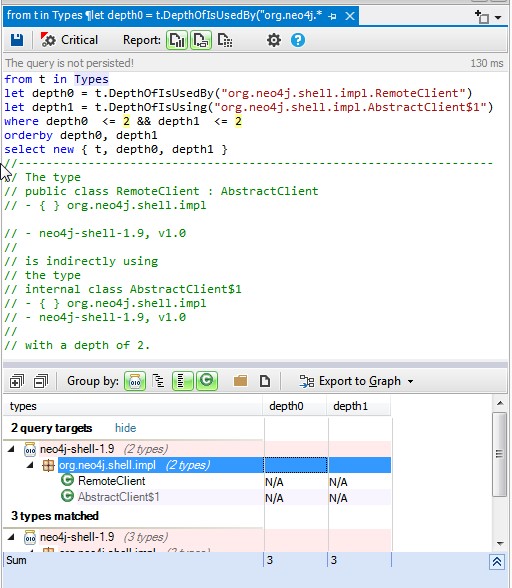
Task: Sort by the types column header
Action: click(x=133, y=406)
